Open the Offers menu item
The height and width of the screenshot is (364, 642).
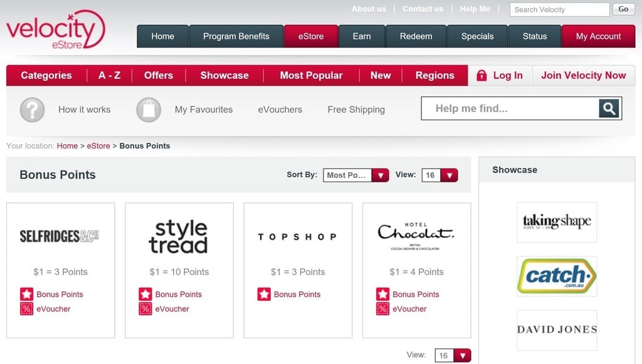159,75
